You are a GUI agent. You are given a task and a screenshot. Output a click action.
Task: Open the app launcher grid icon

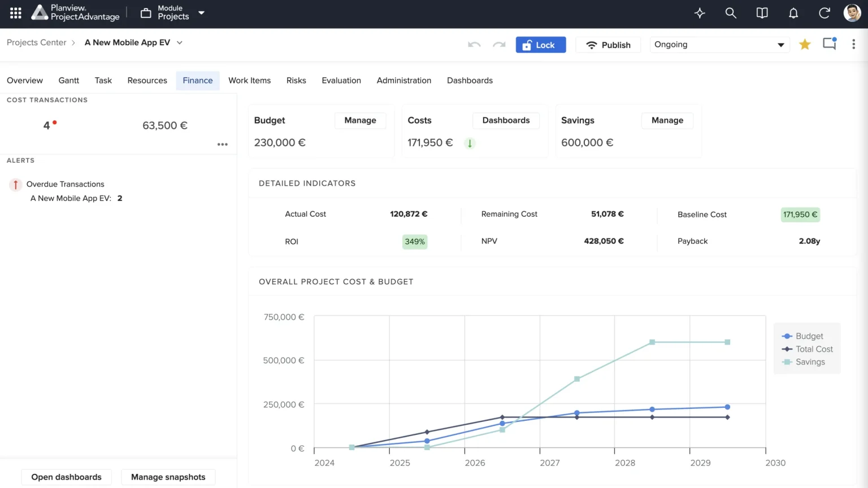(x=16, y=13)
